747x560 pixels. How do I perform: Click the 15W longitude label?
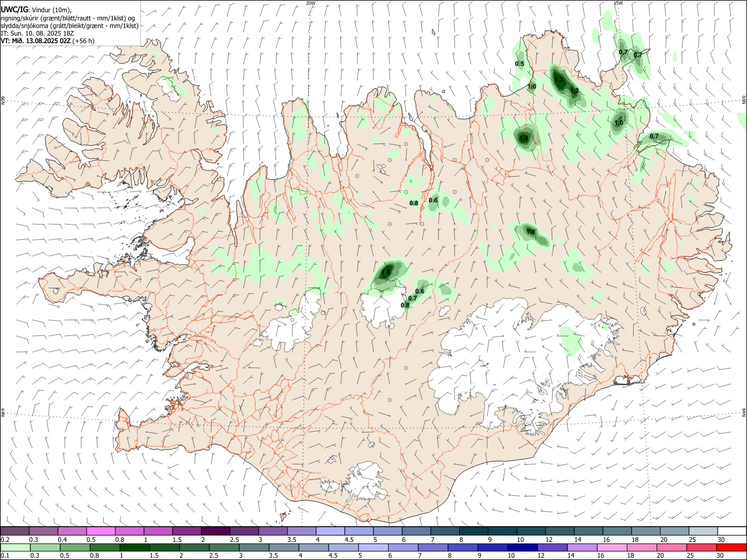619,3
